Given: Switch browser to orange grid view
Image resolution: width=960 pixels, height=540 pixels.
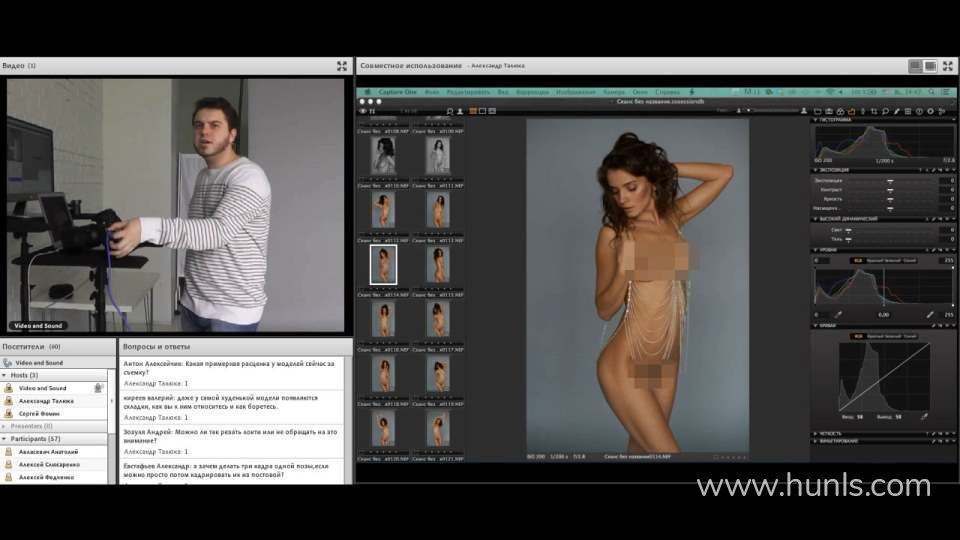Looking at the screenshot, I should 473,111.
